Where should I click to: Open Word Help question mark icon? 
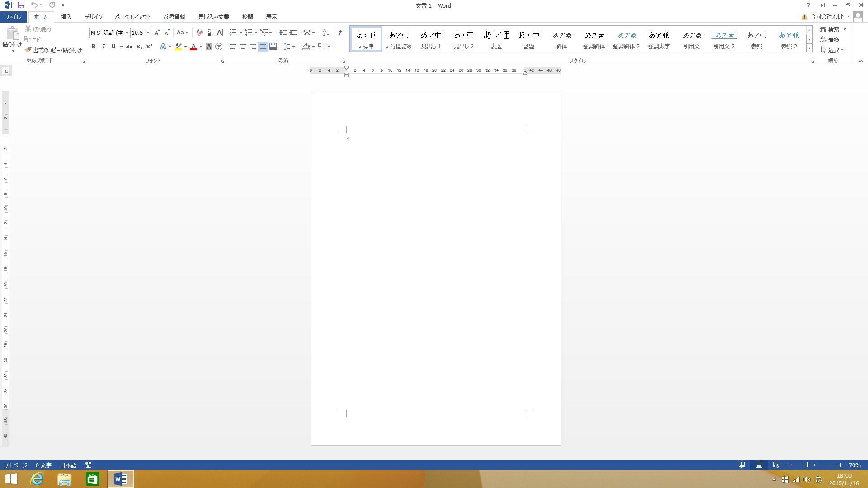tap(808, 5)
